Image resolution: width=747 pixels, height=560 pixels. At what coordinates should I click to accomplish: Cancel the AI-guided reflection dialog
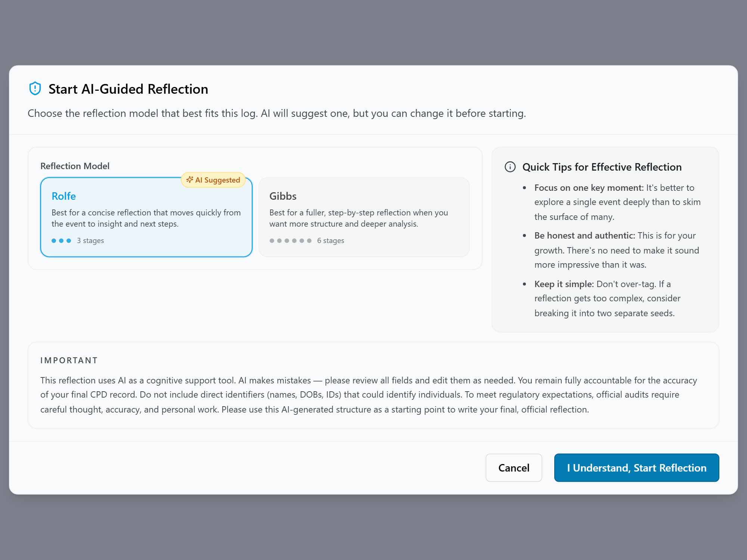click(514, 468)
